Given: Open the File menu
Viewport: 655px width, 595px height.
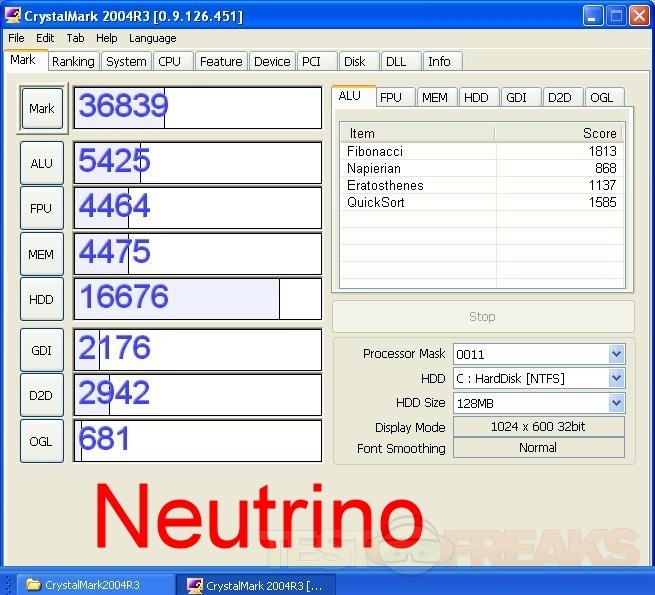Looking at the screenshot, I should click(x=16, y=38).
